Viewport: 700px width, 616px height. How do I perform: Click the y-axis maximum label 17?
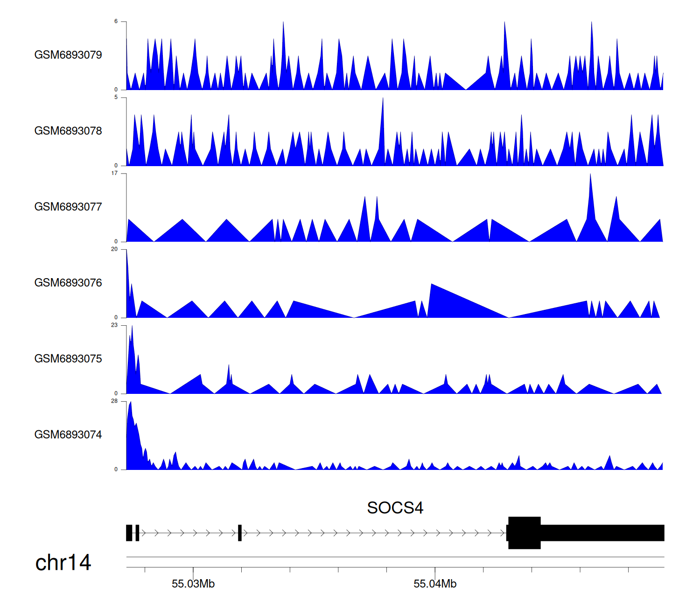pos(114,174)
